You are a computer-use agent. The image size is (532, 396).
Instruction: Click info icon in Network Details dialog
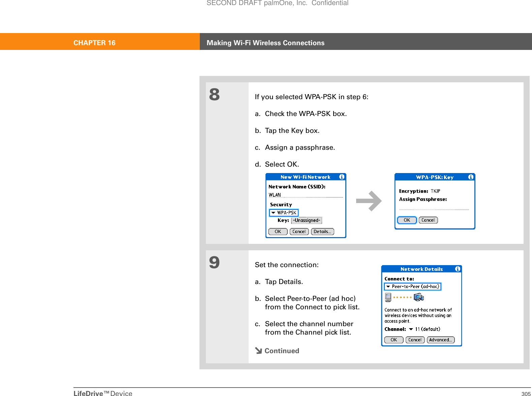pyautogui.click(x=458, y=269)
